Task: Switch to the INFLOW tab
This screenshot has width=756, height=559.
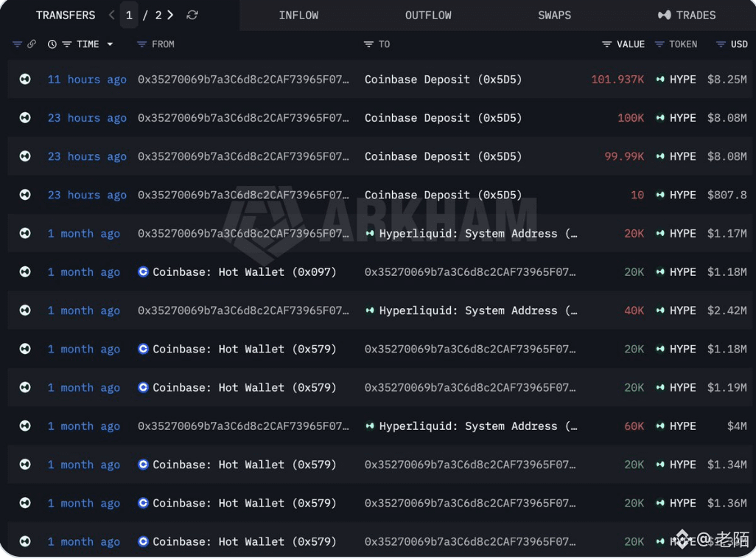Action: click(298, 15)
